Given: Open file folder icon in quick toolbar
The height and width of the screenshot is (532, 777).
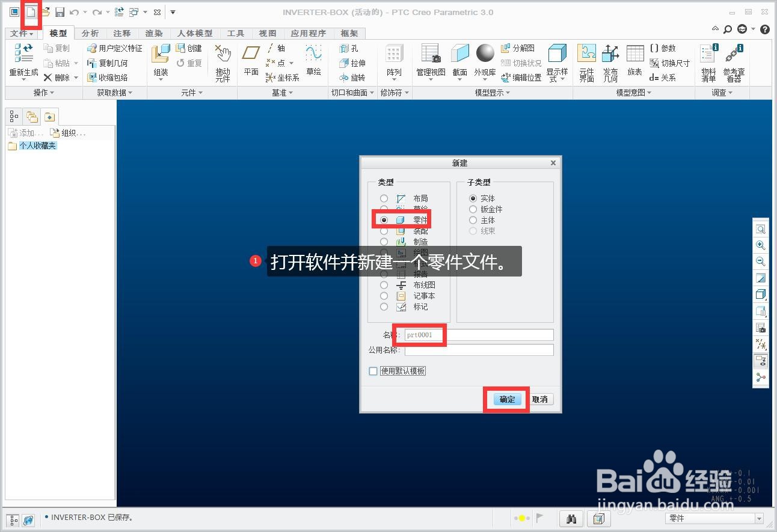Looking at the screenshot, I should [x=46, y=12].
